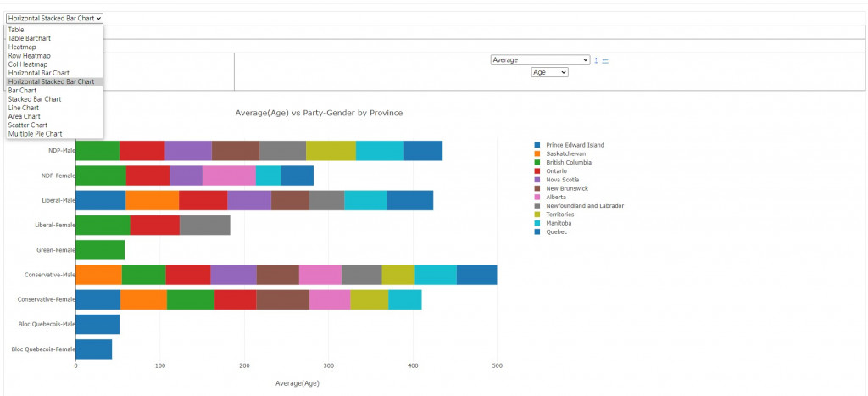Select the Row Heatmap option
The image size is (868, 396).
(x=54, y=56)
